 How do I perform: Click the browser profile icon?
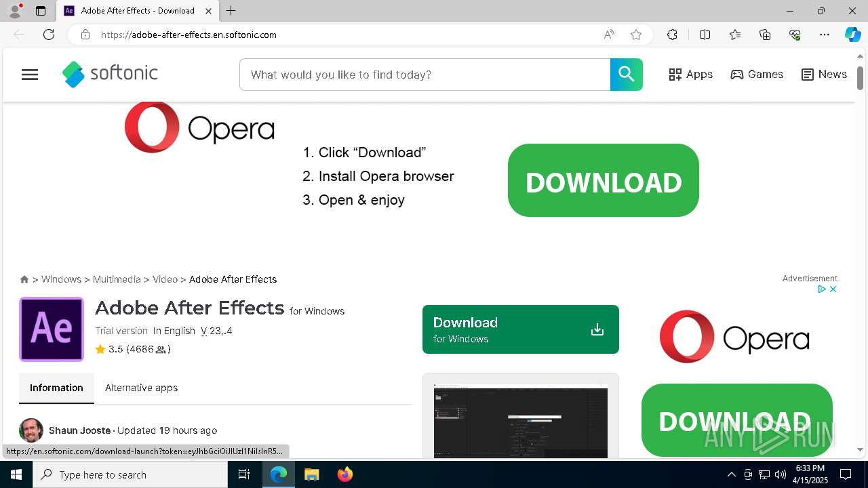pos(15,11)
